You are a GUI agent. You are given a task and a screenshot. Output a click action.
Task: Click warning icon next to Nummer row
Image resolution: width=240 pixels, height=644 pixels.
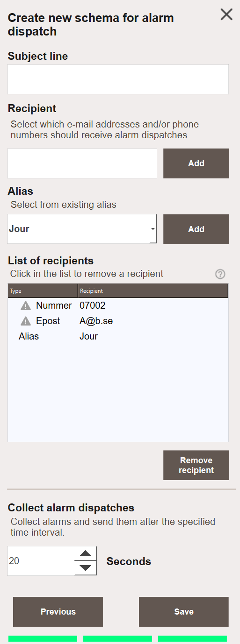(26, 306)
